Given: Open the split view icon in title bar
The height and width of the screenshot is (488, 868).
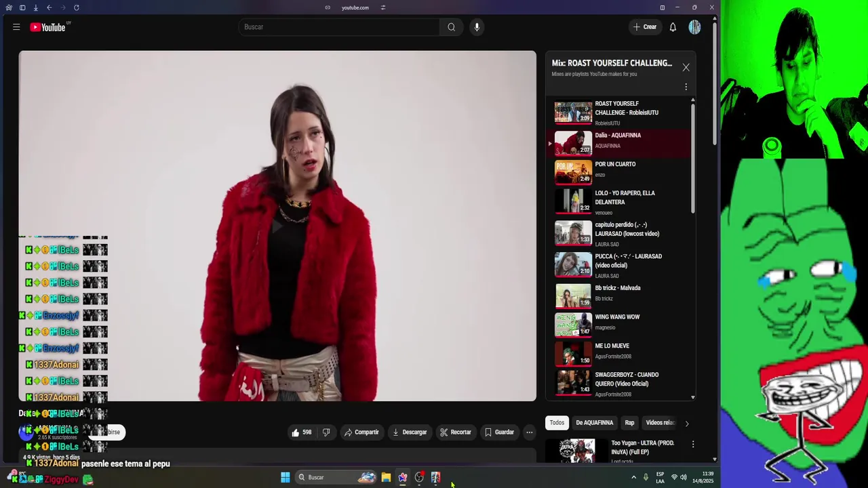Looking at the screenshot, I should (663, 7).
